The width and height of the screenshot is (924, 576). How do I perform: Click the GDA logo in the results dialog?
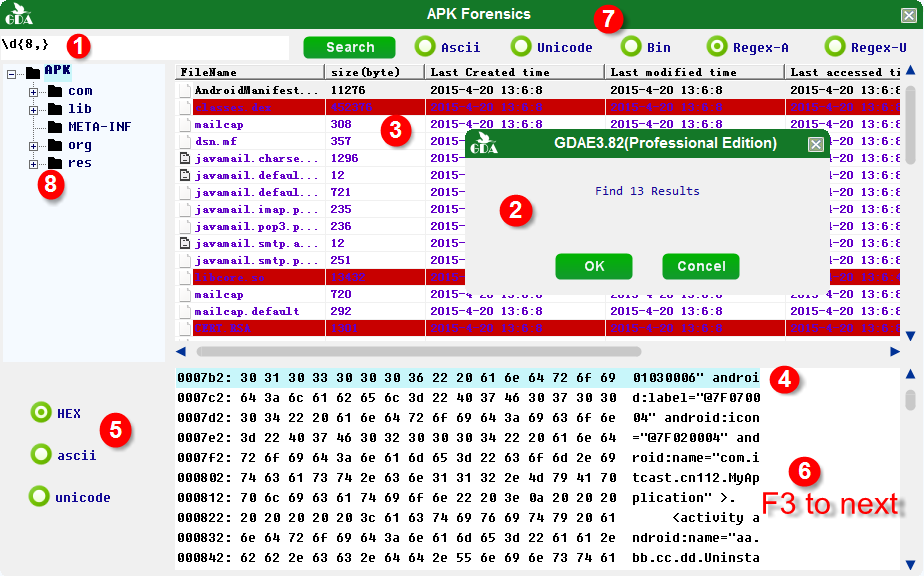point(486,143)
